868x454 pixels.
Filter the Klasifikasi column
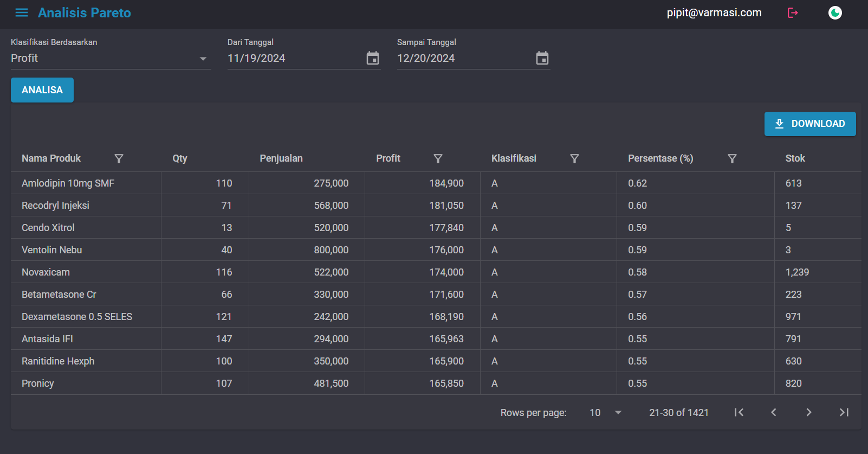coord(574,158)
